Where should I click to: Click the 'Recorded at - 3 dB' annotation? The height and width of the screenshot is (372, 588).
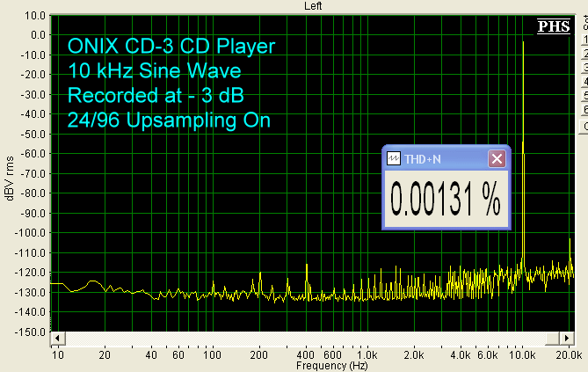[x=156, y=95]
